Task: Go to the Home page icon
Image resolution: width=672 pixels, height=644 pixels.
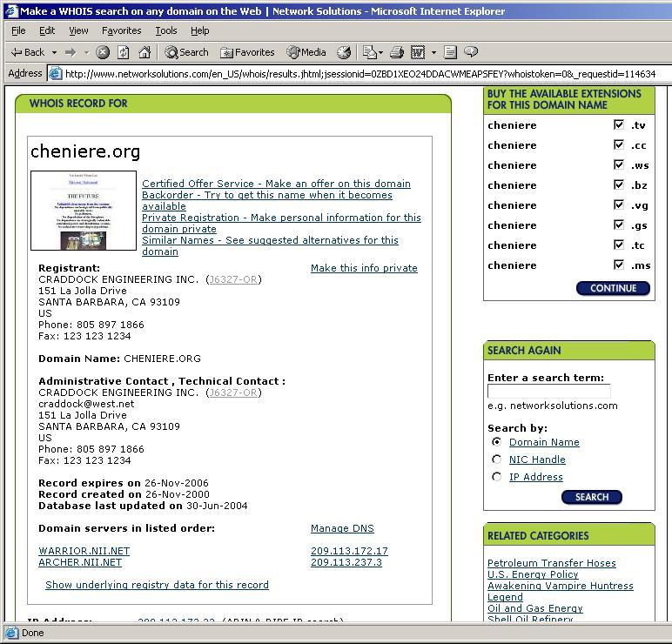Action: pos(144,52)
